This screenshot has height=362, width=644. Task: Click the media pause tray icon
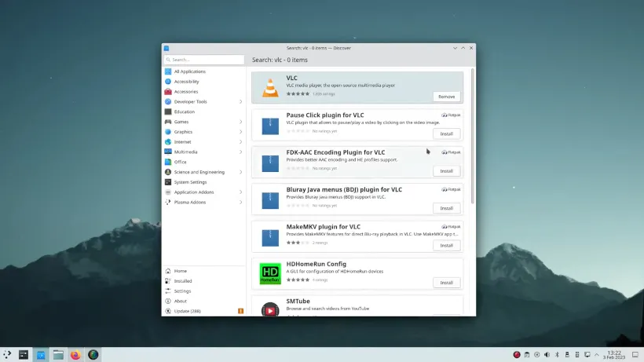click(537, 355)
